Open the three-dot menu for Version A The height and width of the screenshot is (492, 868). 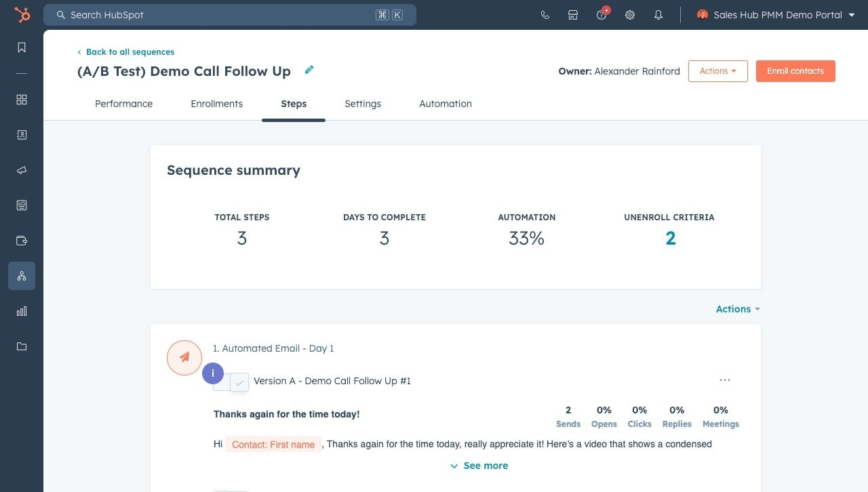click(x=725, y=380)
